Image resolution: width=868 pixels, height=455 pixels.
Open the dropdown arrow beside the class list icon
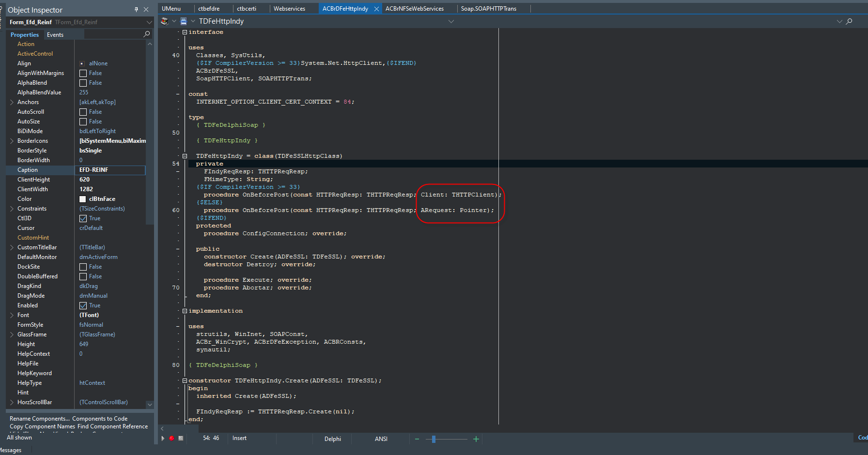[193, 21]
